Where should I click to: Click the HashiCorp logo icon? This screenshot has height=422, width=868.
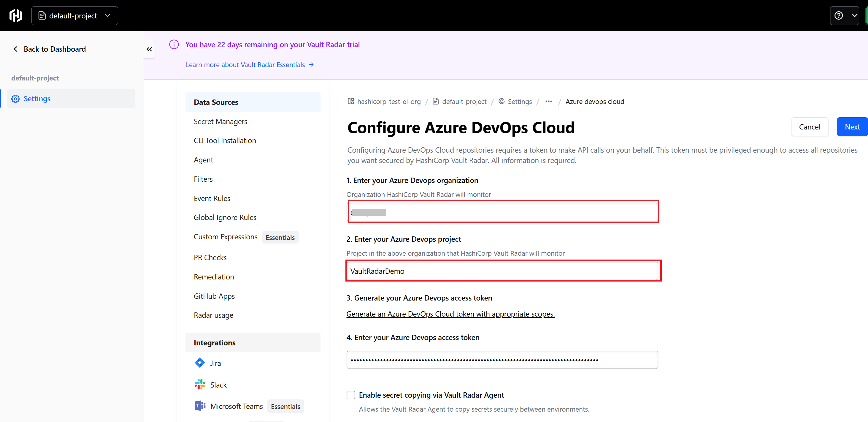coord(16,15)
